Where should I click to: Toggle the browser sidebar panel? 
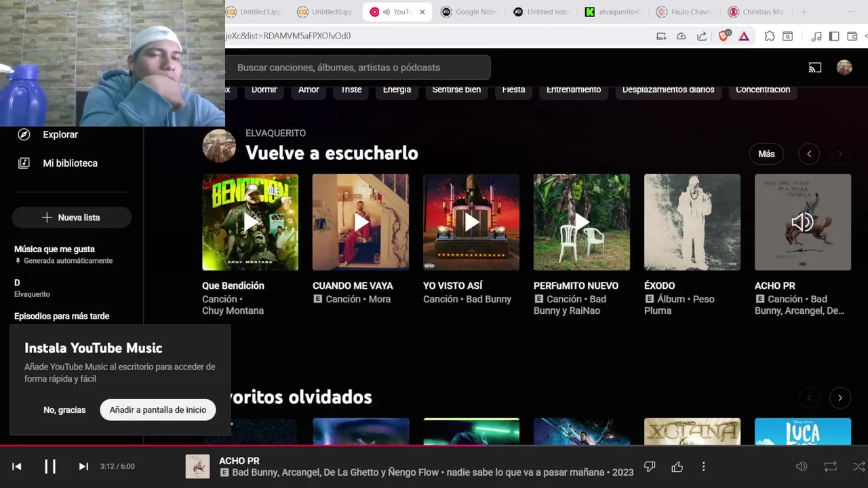tap(834, 36)
